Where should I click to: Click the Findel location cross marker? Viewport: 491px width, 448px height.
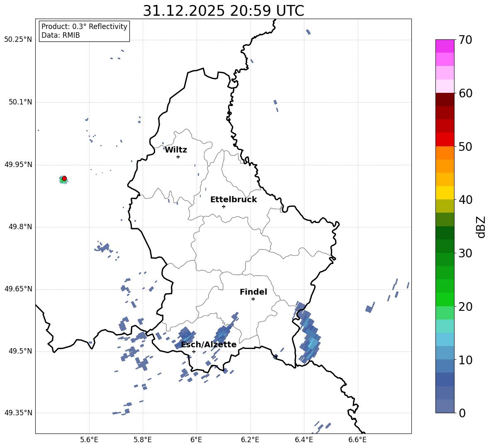click(x=253, y=299)
